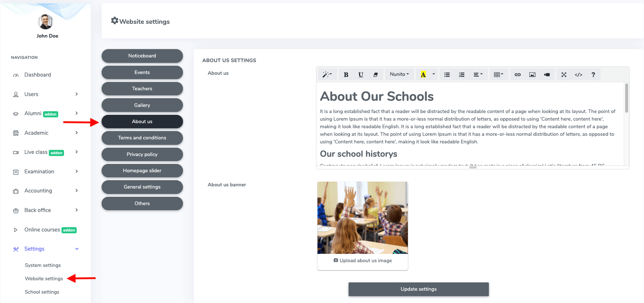Viewport: 644px width, 303px height.
Task: Insert a hyperlink via the link icon
Action: point(517,75)
